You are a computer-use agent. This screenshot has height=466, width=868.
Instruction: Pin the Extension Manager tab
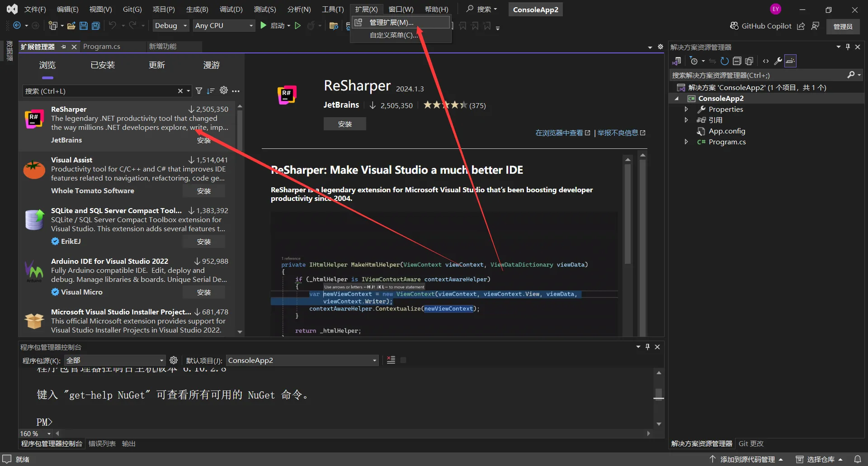click(63, 47)
